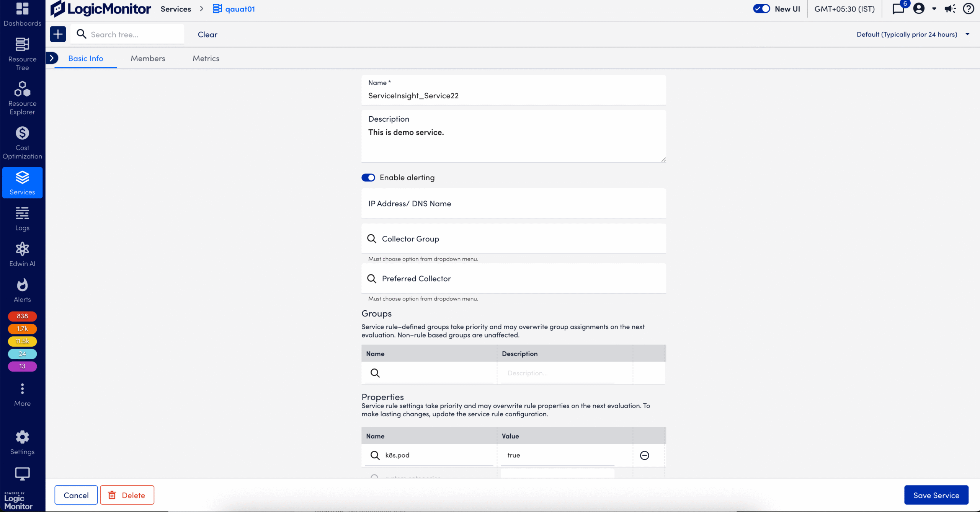Switch back to the old UI
This screenshot has height=512, width=980.
tap(762, 8)
